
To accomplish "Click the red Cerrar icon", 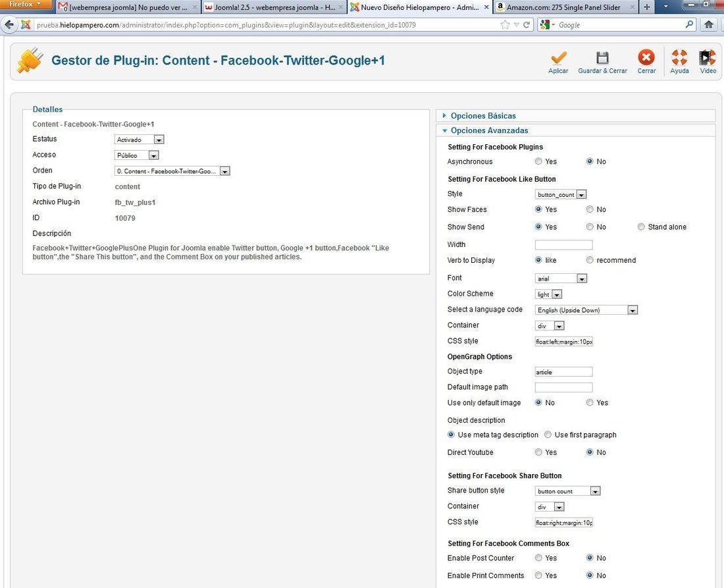I will click(646, 58).
